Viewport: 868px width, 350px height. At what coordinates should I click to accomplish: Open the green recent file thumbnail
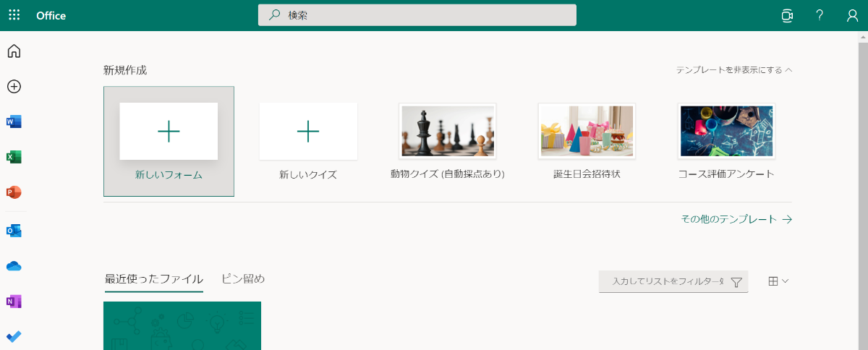pos(182,325)
